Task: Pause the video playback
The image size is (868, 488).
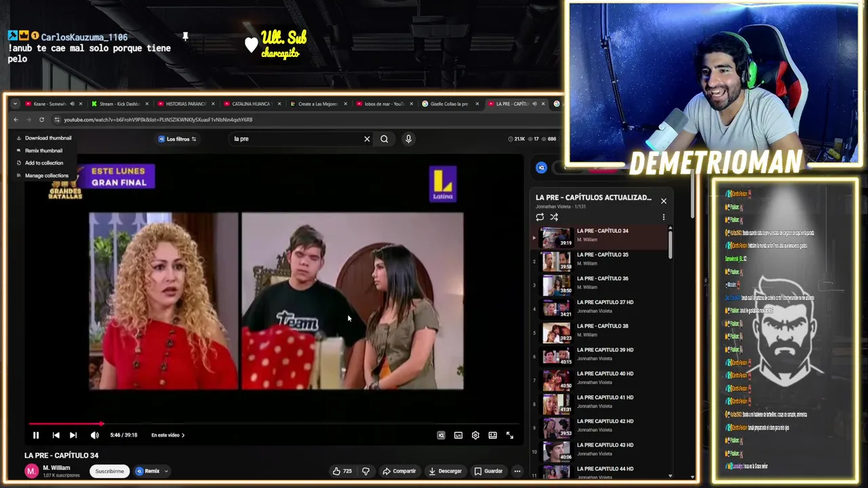Action: point(36,435)
